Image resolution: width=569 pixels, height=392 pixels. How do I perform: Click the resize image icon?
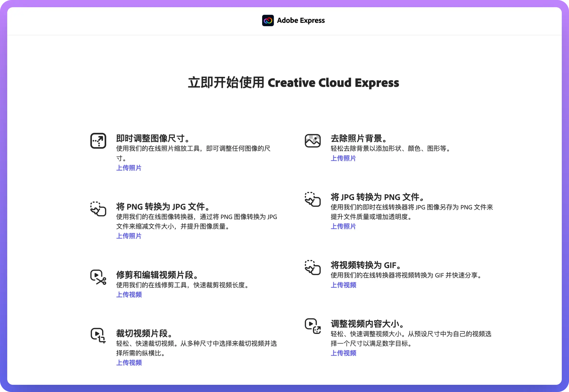pyautogui.click(x=98, y=141)
